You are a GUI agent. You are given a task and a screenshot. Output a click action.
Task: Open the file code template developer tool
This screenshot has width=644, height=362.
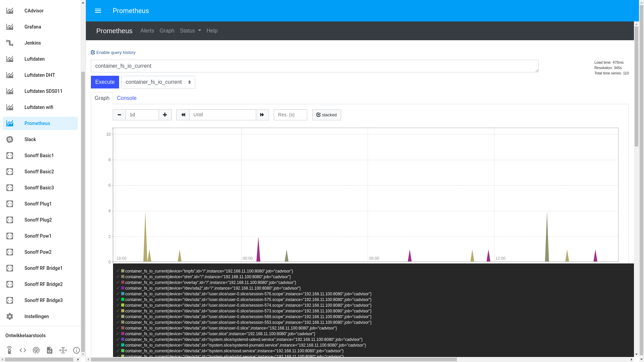pos(50,350)
